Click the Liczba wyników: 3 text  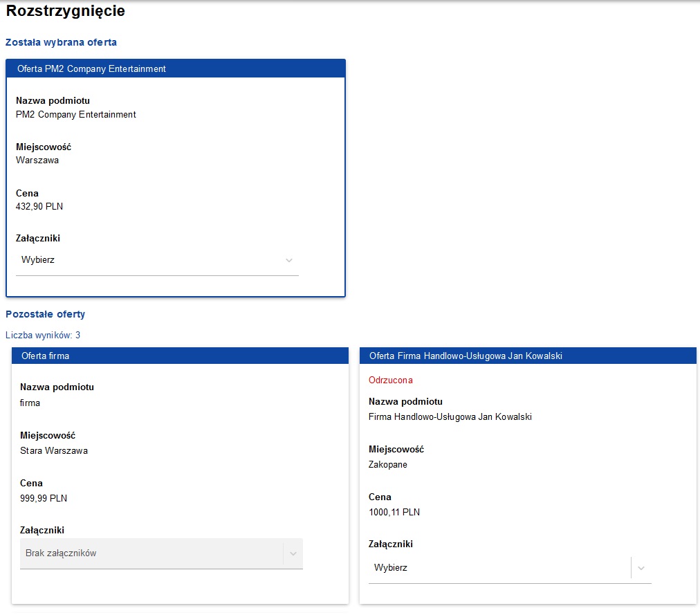click(x=43, y=336)
